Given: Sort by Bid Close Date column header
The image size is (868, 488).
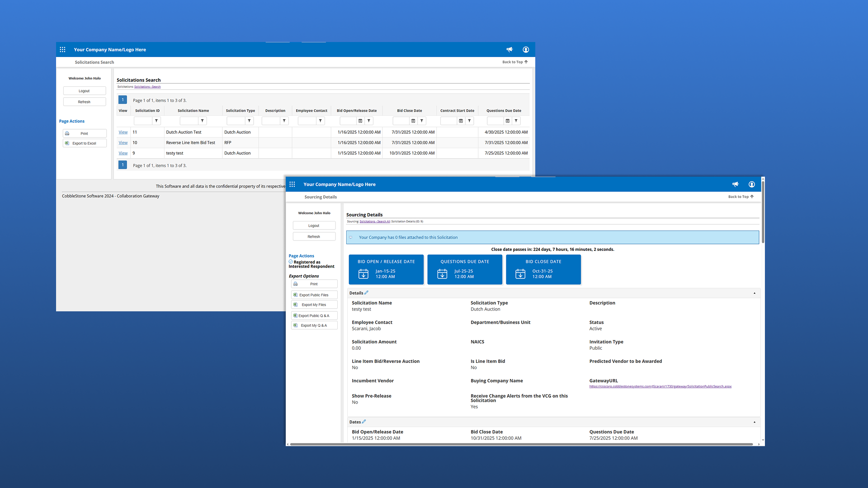Looking at the screenshot, I should click(410, 111).
